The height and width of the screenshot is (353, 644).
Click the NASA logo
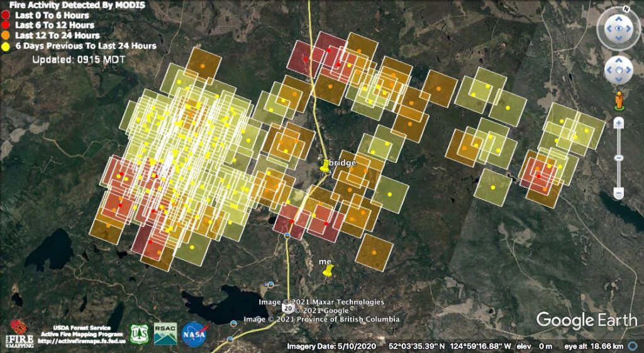pos(195,333)
